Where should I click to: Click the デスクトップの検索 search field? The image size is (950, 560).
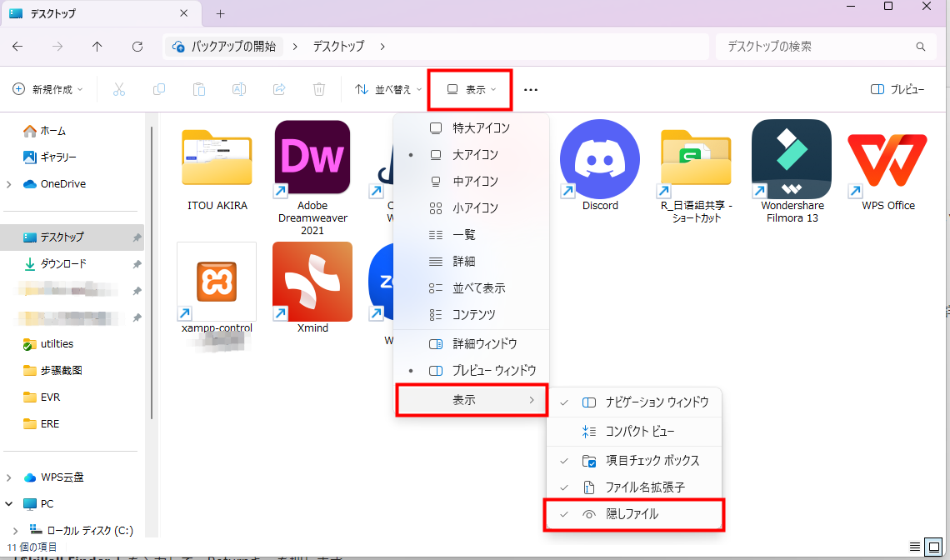(x=821, y=47)
